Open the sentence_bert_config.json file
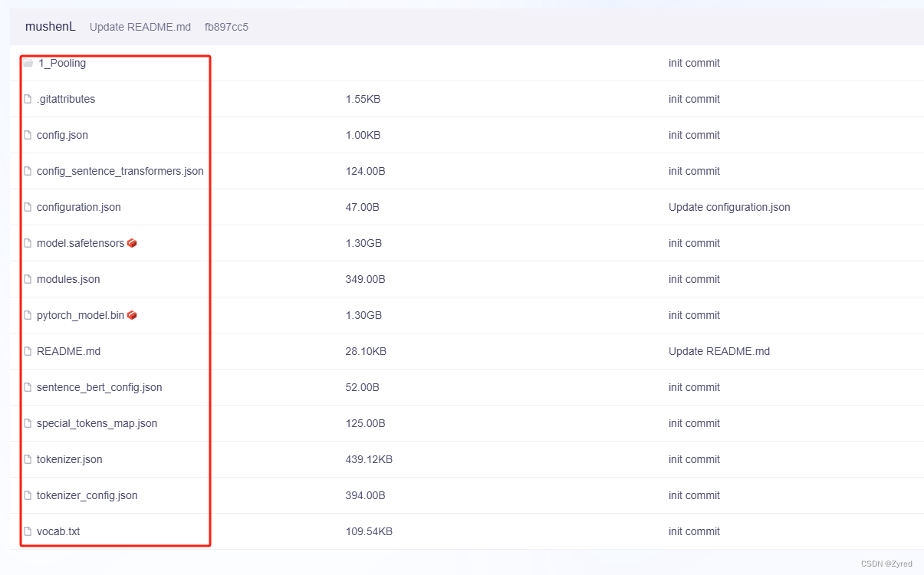This screenshot has width=924, height=575. point(100,387)
